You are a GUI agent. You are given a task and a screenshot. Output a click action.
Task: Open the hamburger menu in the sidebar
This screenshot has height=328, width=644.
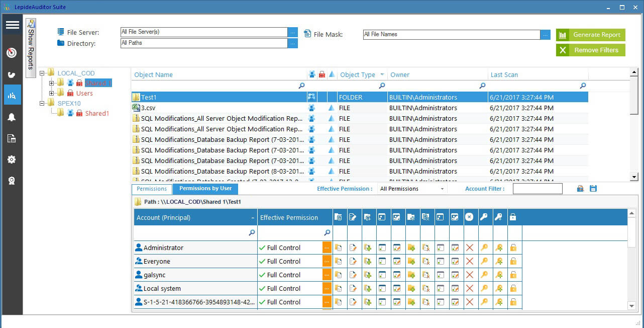pos(13,25)
